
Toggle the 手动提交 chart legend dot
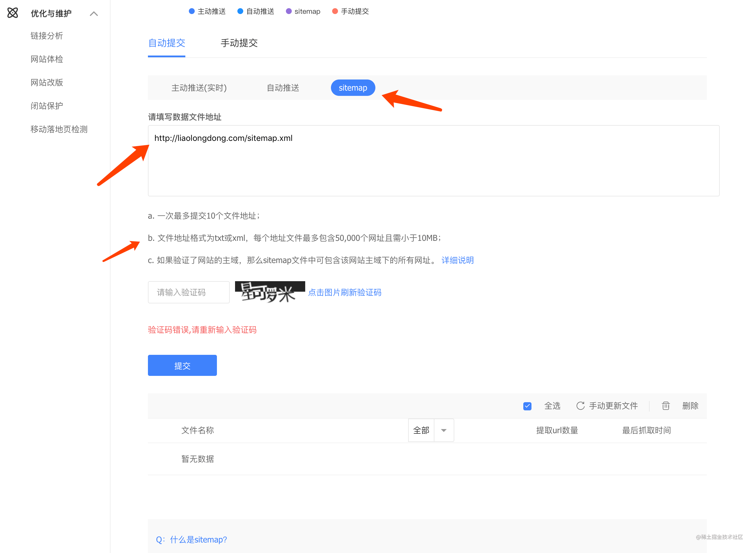pyautogui.click(x=335, y=11)
